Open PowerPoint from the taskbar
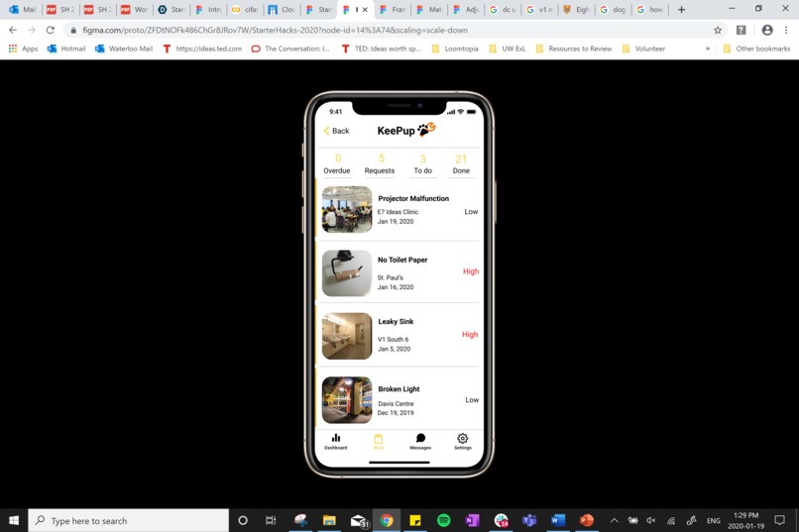The image size is (799, 532). point(587,520)
